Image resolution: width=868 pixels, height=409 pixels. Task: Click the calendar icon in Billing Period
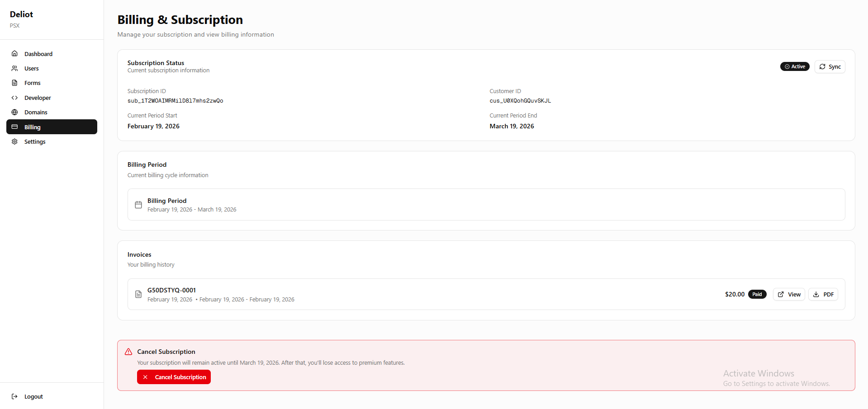click(138, 205)
